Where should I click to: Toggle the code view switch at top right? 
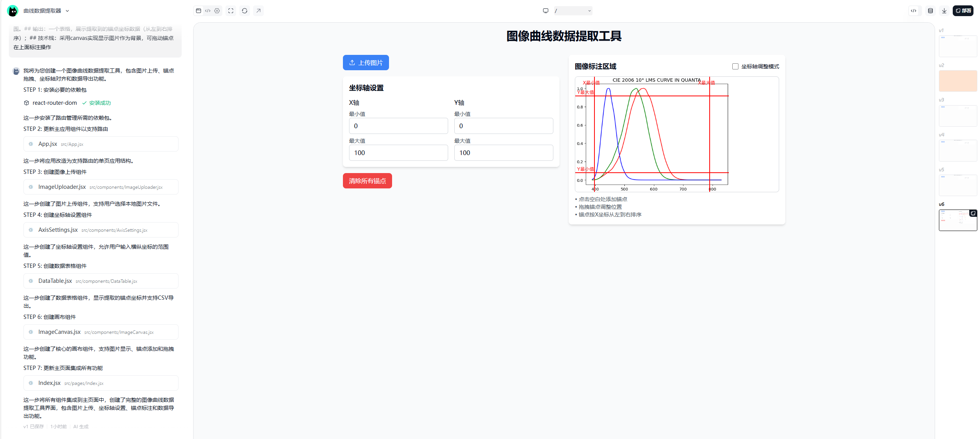pos(914,11)
